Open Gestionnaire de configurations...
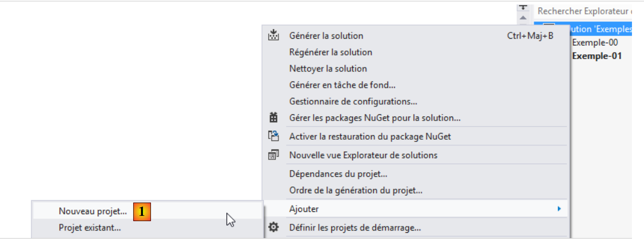Viewport: 644px width, 243px height. pyautogui.click(x=353, y=101)
